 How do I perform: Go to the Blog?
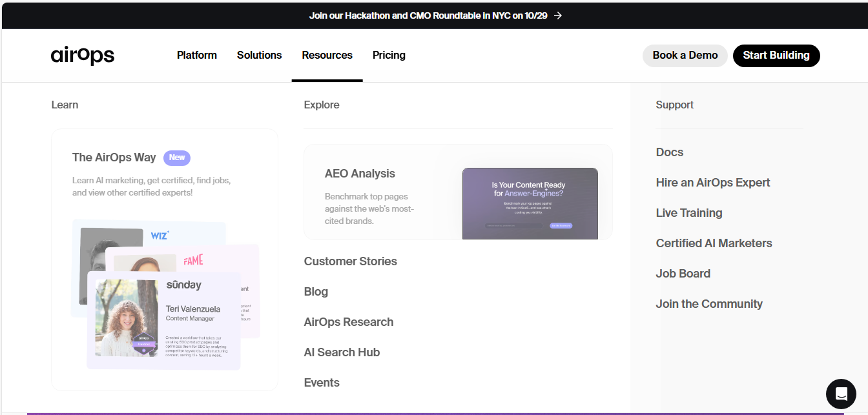point(316,292)
